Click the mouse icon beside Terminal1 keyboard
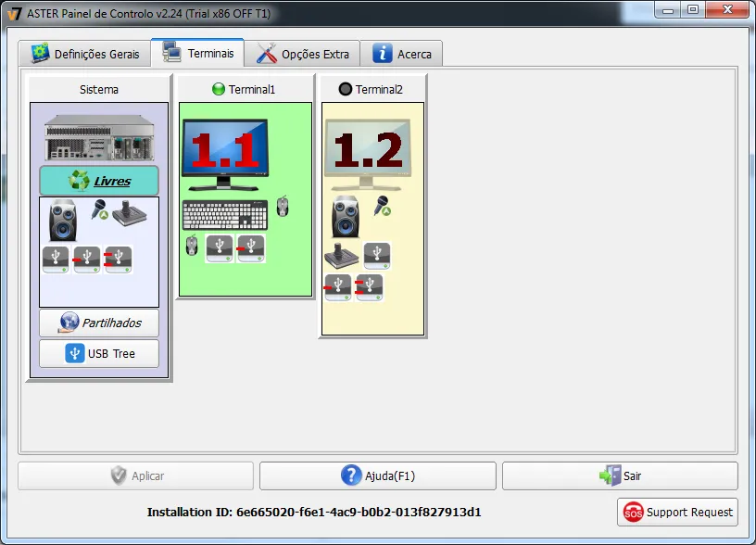The height and width of the screenshot is (545, 756). pyautogui.click(x=283, y=207)
